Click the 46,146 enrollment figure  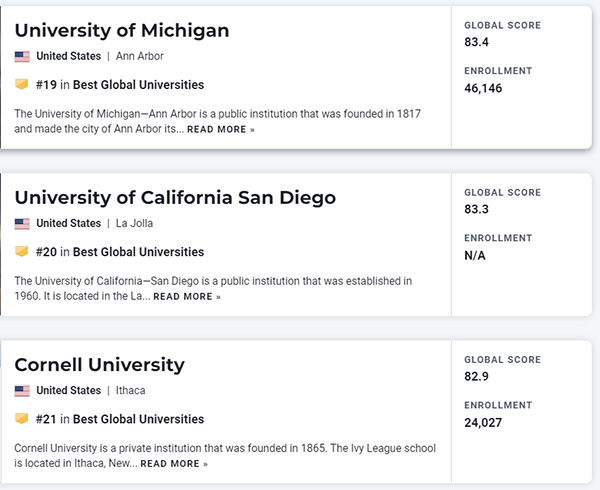tap(484, 88)
